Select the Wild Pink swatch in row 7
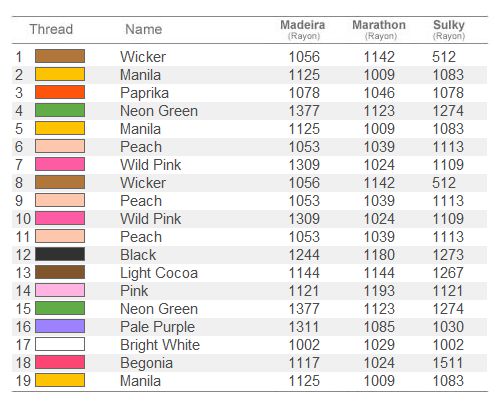 point(60,164)
